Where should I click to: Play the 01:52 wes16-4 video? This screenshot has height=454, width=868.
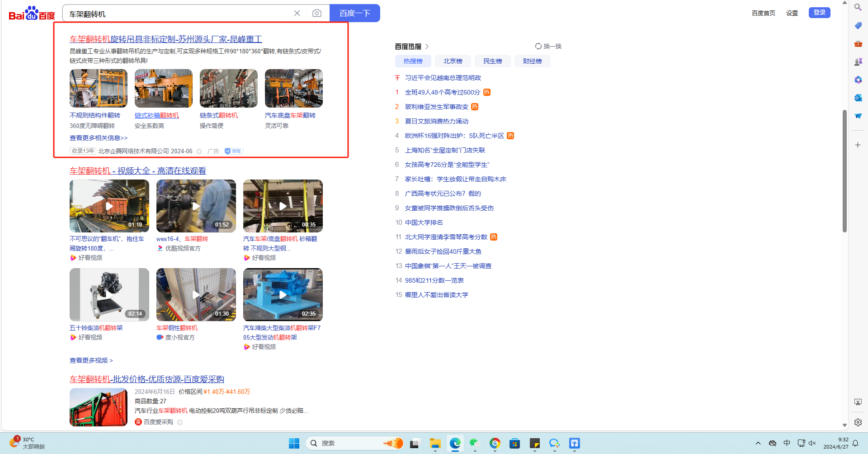coord(196,206)
